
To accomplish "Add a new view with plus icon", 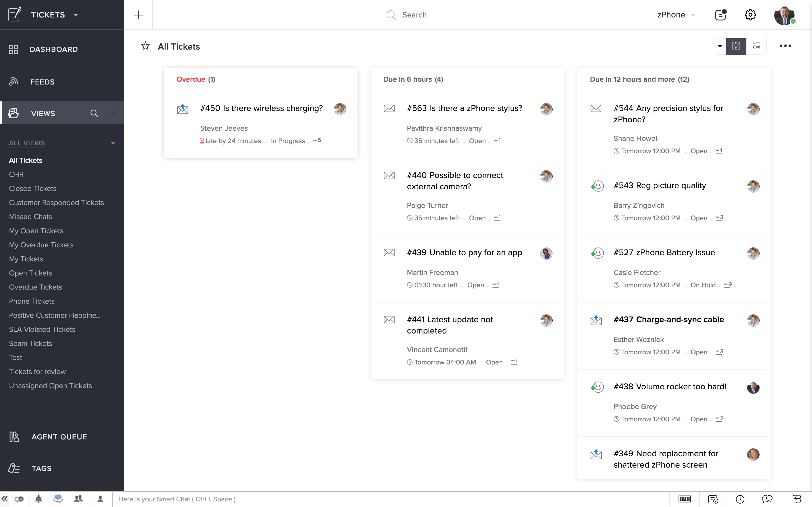I will [113, 113].
